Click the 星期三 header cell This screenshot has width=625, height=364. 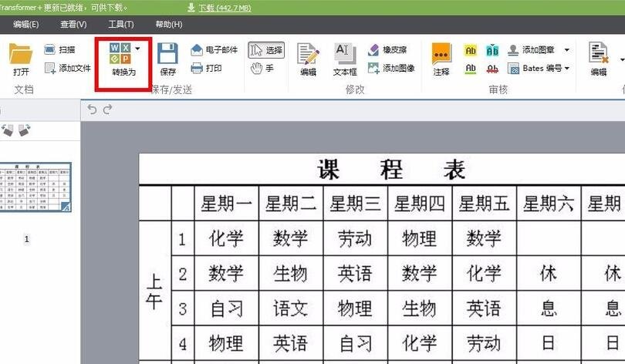click(x=355, y=204)
